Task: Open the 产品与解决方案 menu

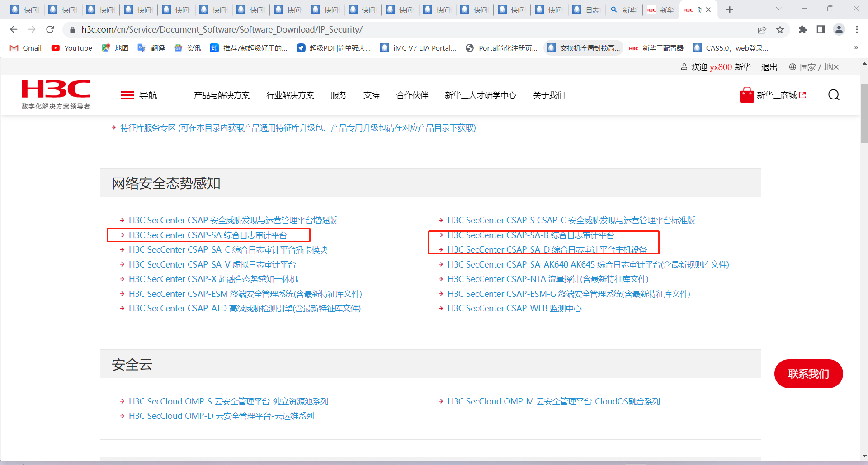Action: point(222,95)
